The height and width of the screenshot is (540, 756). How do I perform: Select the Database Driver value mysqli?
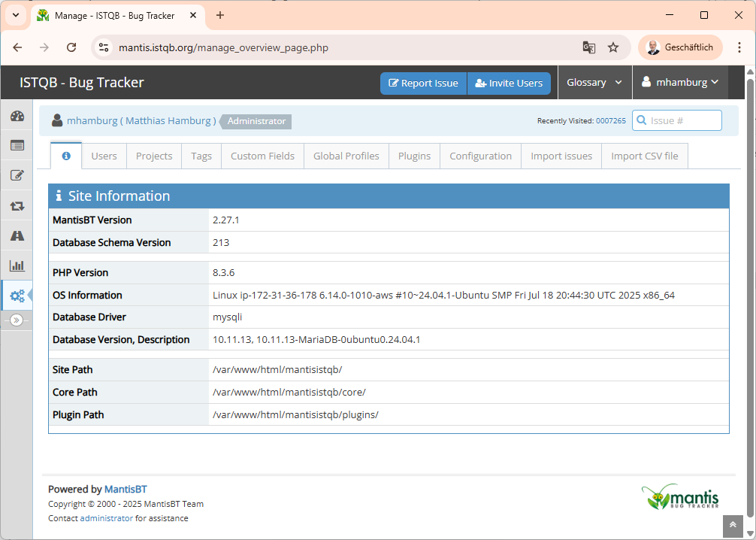[x=227, y=317]
